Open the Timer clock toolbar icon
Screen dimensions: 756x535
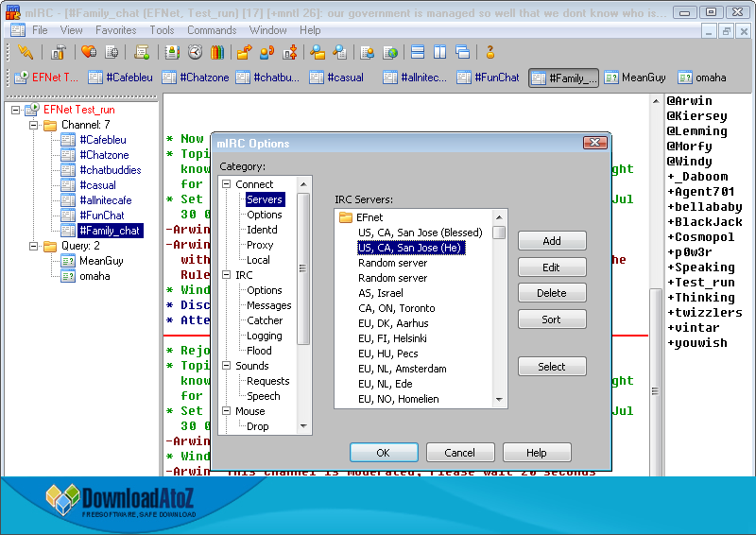195,52
